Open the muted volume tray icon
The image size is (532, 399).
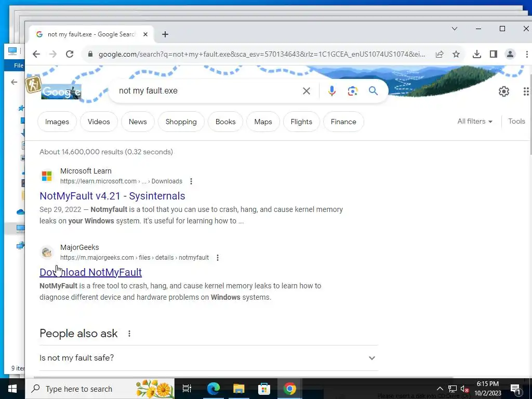pos(464,389)
